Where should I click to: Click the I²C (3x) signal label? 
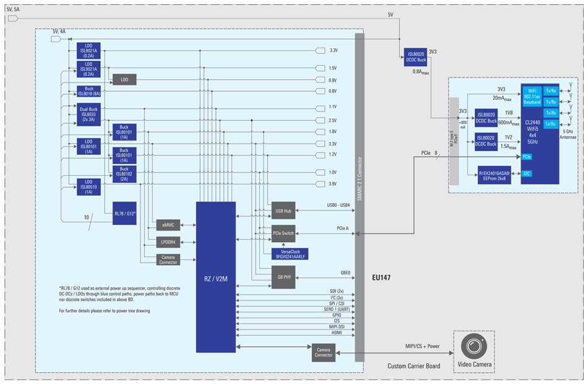coord(337,297)
